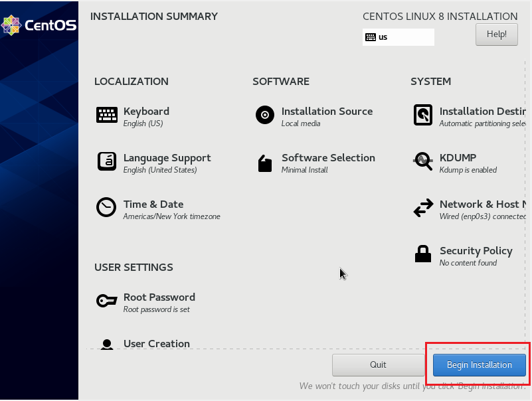This screenshot has width=532, height=401.
Task: Click the Root Password key icon
Action: [x=106, y=300]
